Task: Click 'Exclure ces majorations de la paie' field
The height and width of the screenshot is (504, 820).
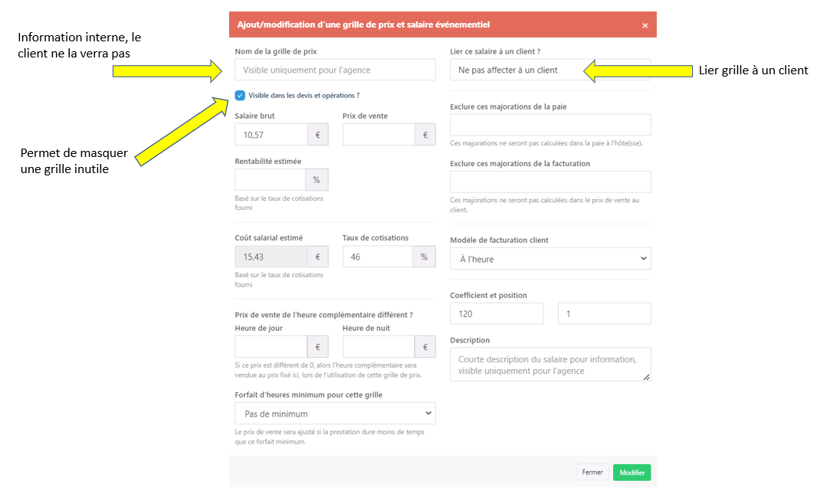Action: coord(549,125)
